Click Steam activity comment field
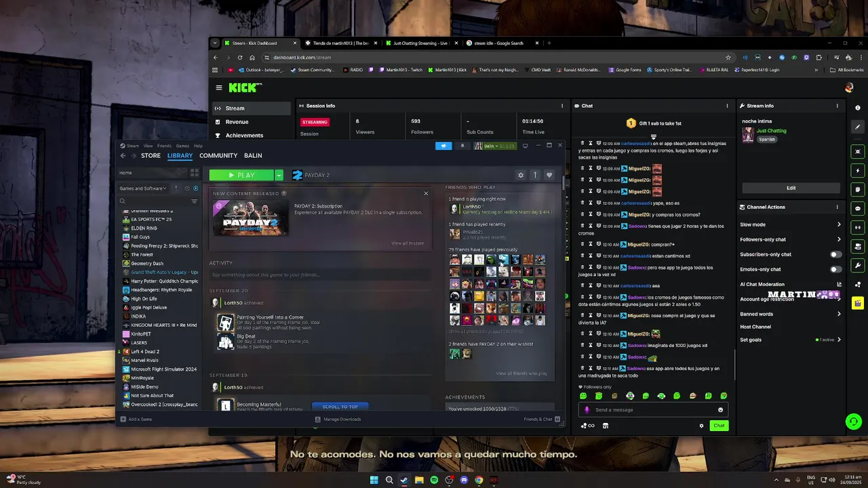 tap(320, 274)
